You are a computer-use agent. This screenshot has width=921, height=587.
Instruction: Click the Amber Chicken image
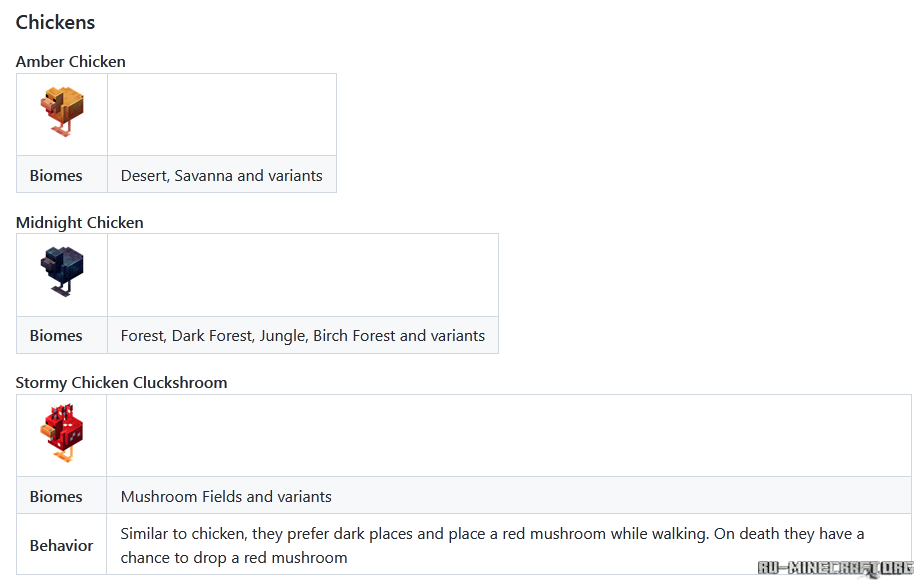(62, 112)
